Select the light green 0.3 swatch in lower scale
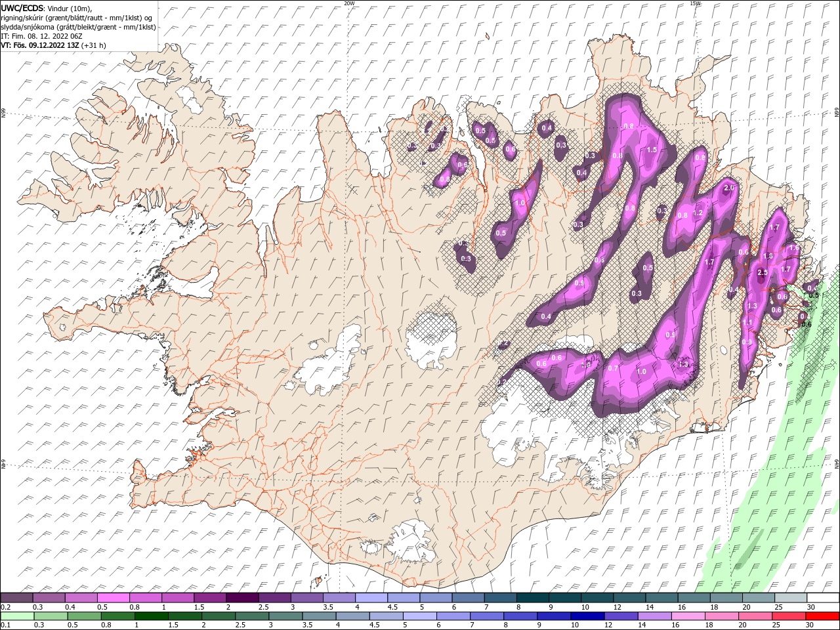Viewport: 840px width, 630px height. (51, 616)
